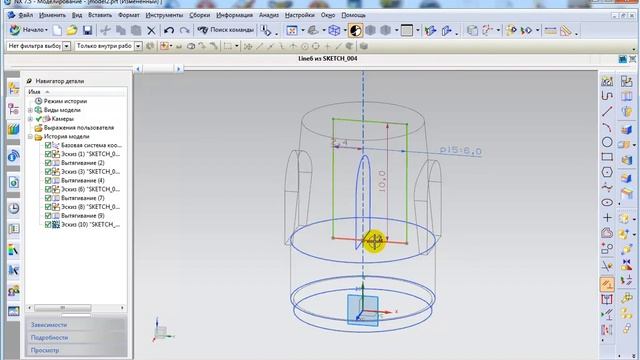Toggle checkbox for Эскиз (3)
The height and width of the screenshot is (360, 640).
point(48,171)
